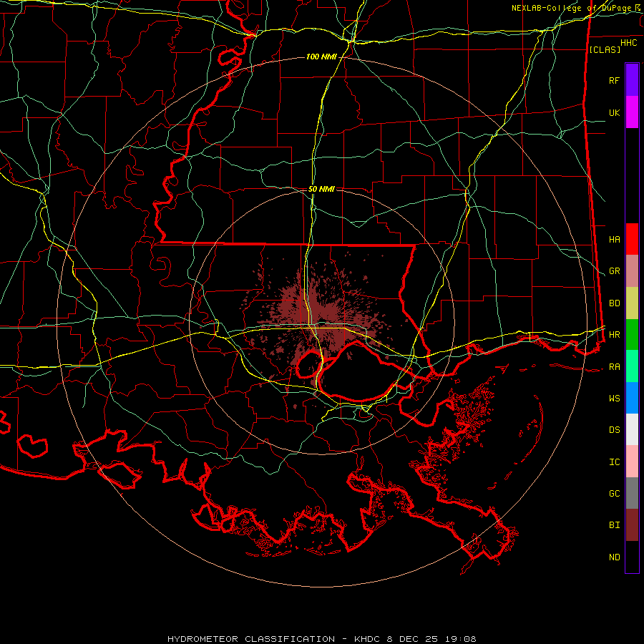644x644 pixels.
Task: Click the HHC product code text
Action: pyautogui.click(x=628, y=43)
